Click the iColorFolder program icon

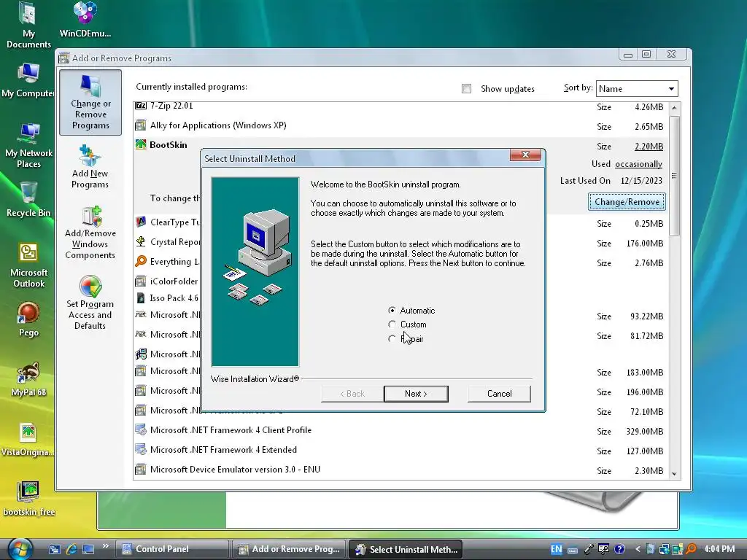coord(141,281)
